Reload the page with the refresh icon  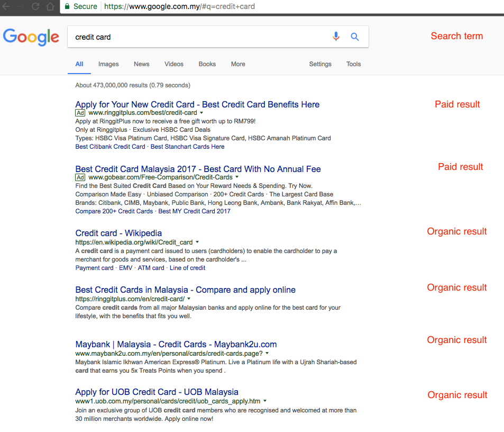tap(35, 6)
